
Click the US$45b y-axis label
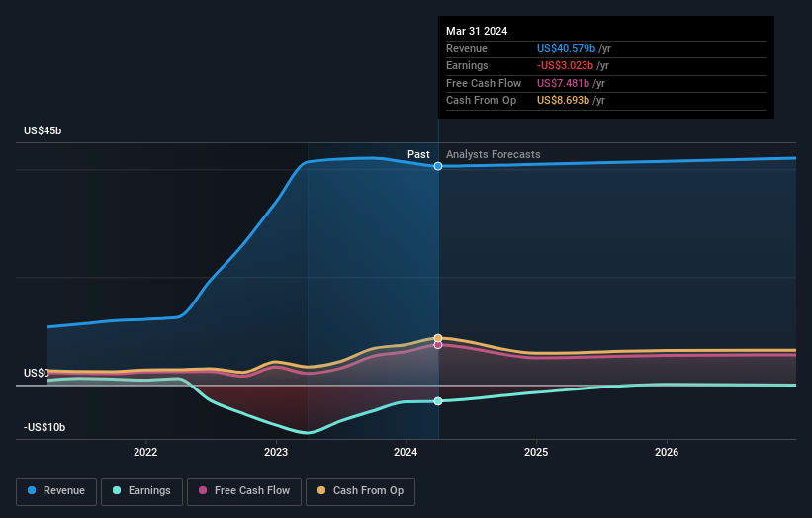point(43,130)
